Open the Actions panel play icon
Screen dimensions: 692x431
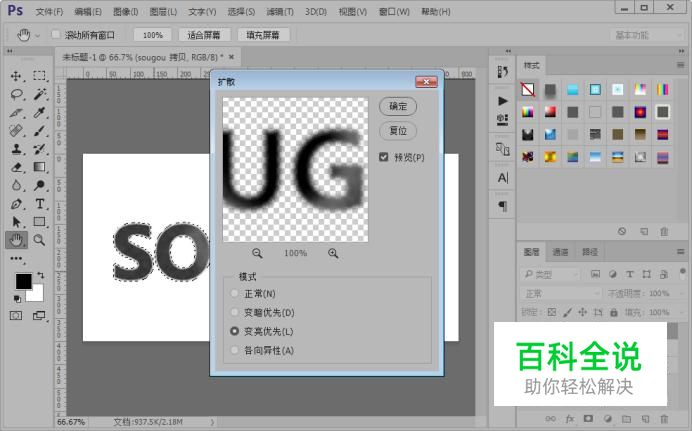coord(502,101)
